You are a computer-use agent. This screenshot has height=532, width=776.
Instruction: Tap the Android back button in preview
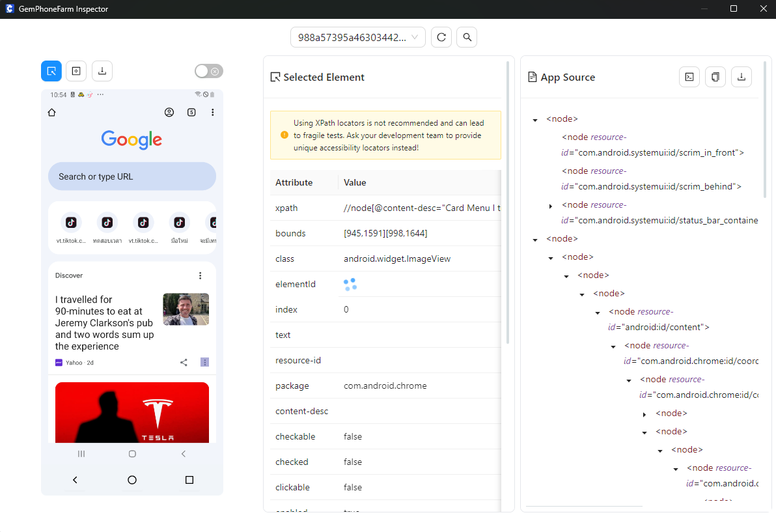pyautogui.click(x=75, y=480)
